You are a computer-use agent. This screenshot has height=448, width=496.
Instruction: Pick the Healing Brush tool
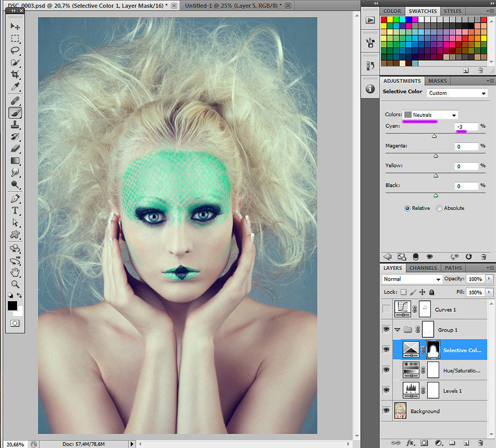click(15, 101)
